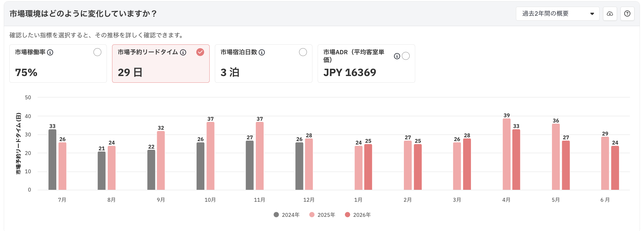Click the 4月 dark red bar labeled 33
The width and height of the screenshot is (644, 231).
pyautogui.click(x=516, y=160)
